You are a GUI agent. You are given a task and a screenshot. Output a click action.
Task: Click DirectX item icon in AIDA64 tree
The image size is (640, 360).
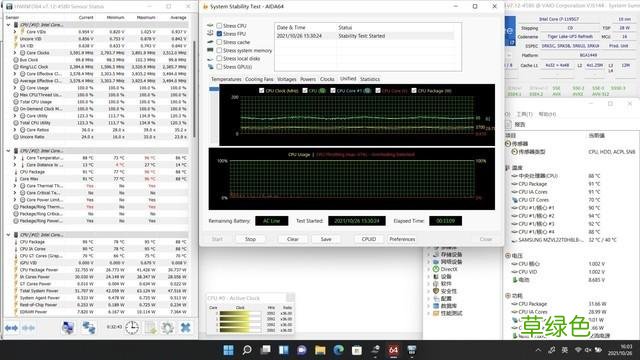pos(436,269)
